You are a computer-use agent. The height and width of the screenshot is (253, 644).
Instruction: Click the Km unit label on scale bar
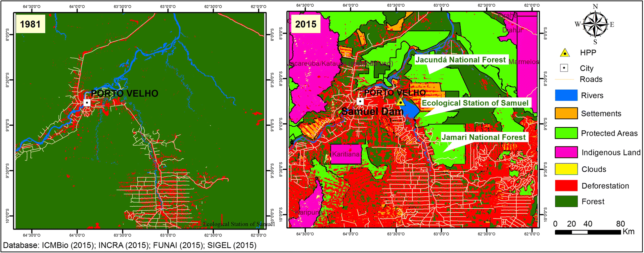point(628,232)
